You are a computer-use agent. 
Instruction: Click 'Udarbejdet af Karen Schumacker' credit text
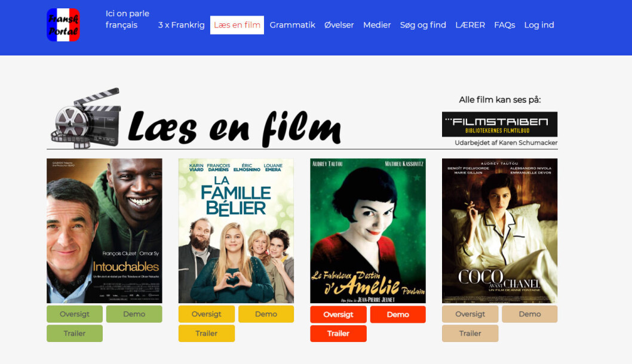(506, 143)
